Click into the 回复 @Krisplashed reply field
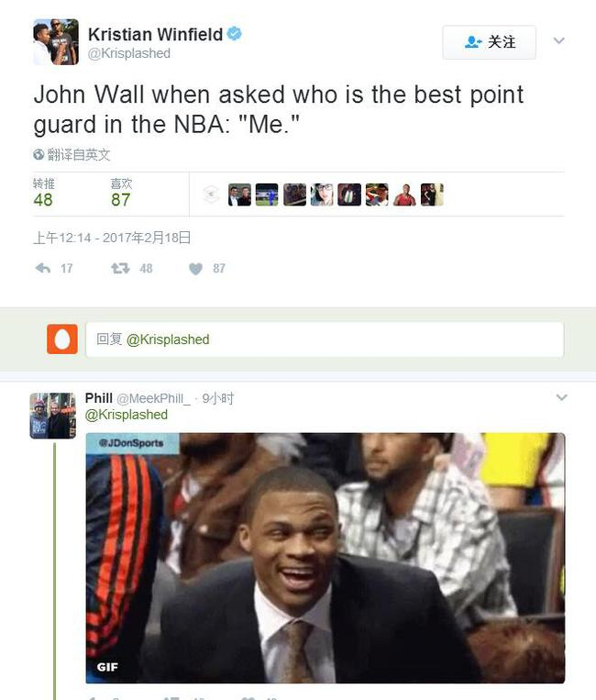596x700 pixels. tap(325, 339)
